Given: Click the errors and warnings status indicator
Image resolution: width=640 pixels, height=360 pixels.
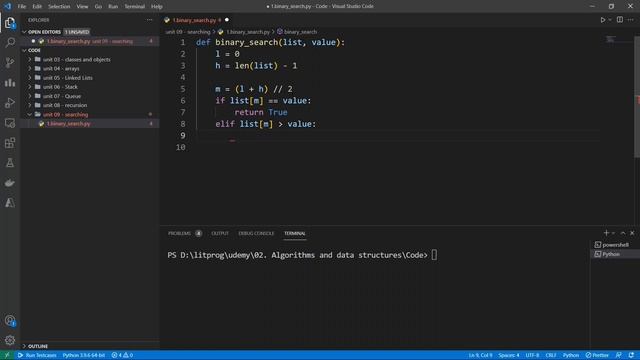Looking at the screenshot, I should pos(122,355).
